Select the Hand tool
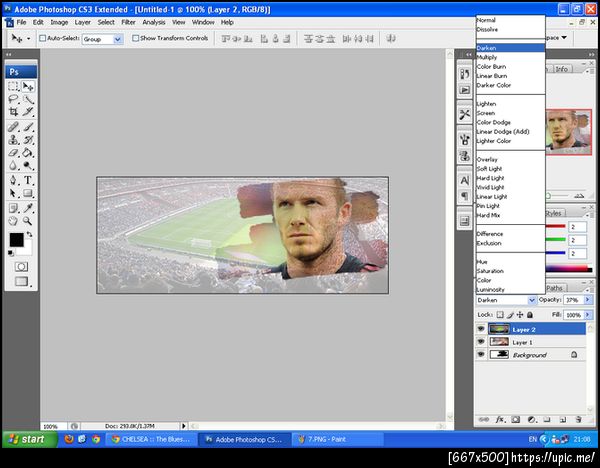Screen dimensions: 600x468 pos(13,220)
